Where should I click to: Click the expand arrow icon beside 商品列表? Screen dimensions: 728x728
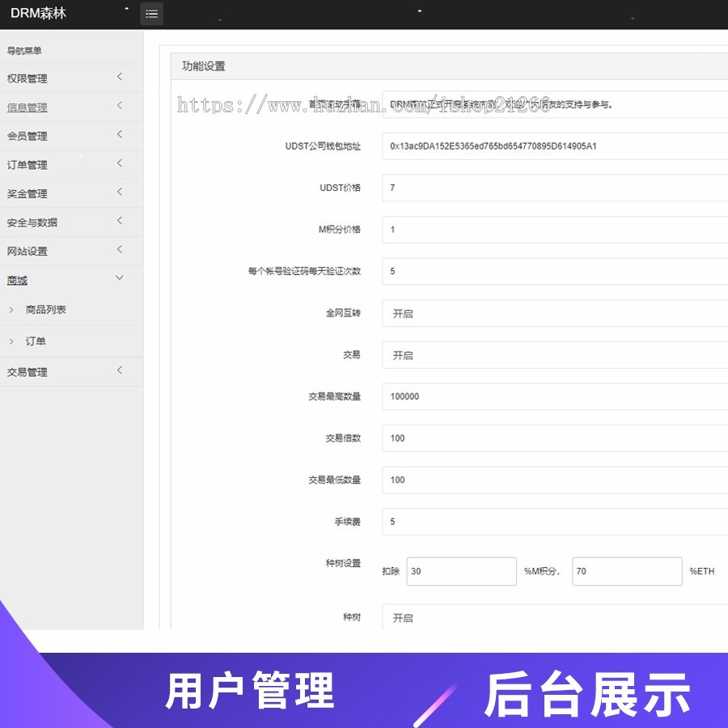click(x=11, y=310)
